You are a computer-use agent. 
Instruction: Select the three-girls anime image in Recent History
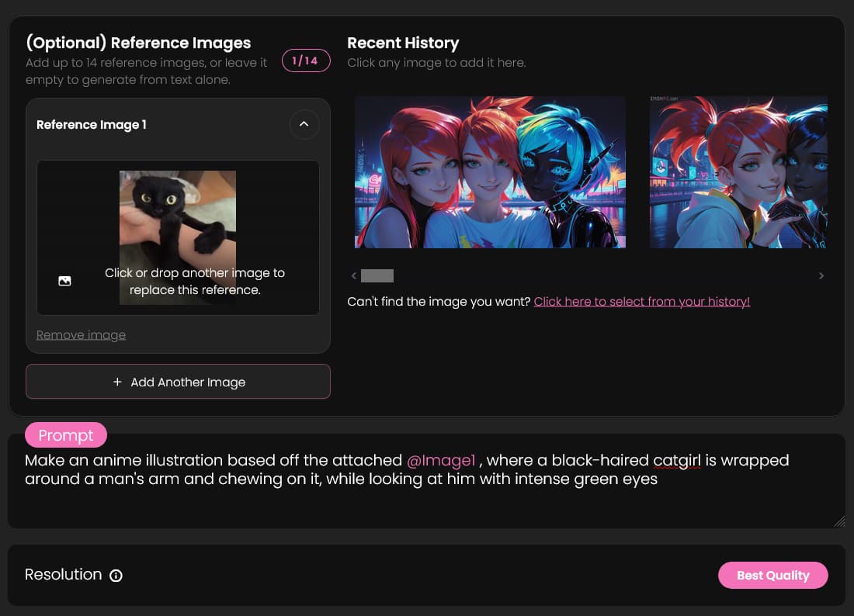tap(490, 171)
